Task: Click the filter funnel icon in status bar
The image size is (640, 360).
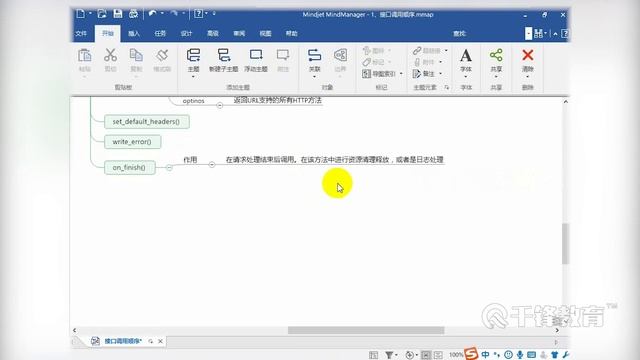Action: pyautogui.click(x=389, y=355)
